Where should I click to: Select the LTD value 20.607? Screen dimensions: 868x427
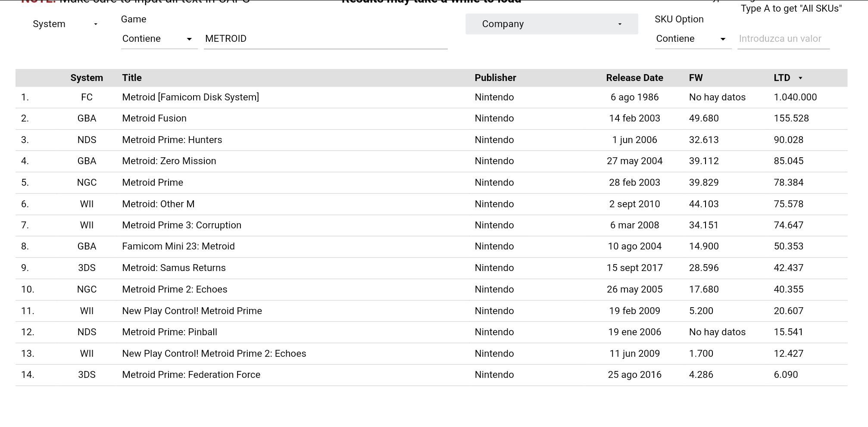tap(789, 311)
